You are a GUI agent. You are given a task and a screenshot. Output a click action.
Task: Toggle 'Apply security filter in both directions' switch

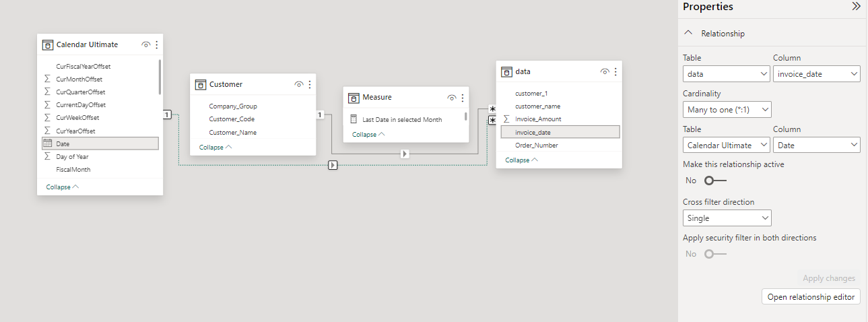pyautogui.click(x=715, y=254)
